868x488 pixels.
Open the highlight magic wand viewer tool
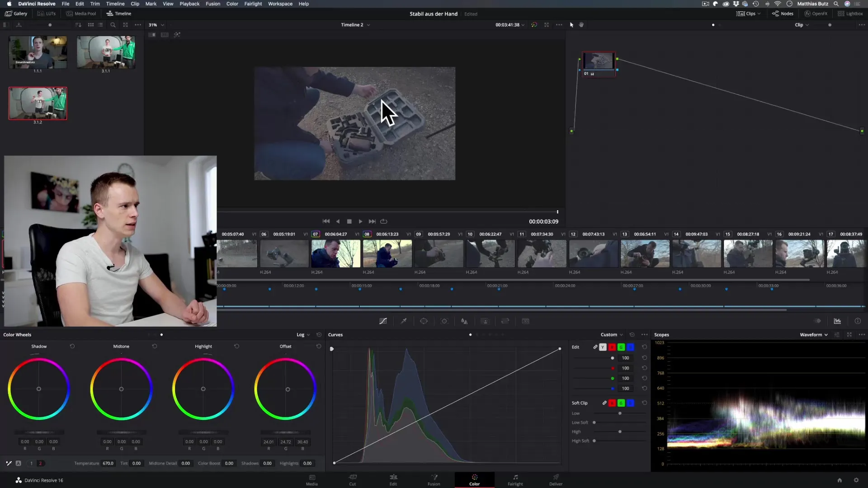[177, 35]
